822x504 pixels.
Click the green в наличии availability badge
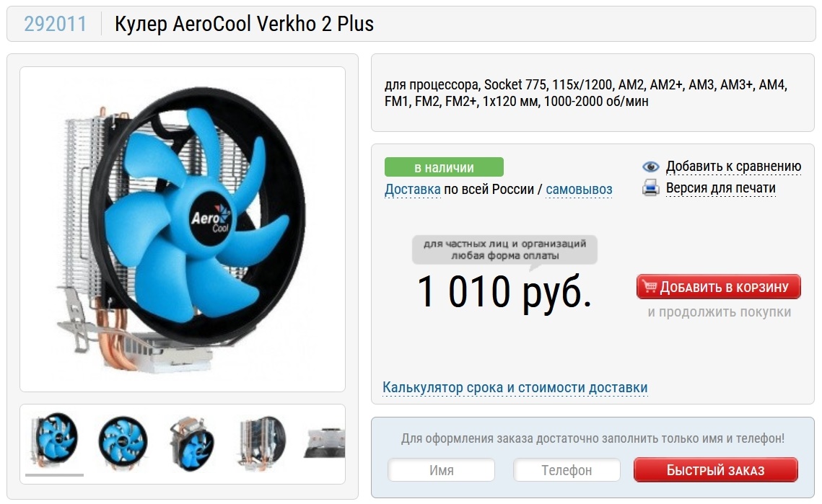tap(444, 167)
